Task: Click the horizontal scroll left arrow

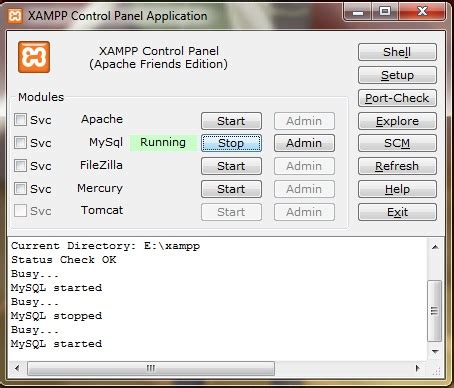Action: (x=17, y=368)
